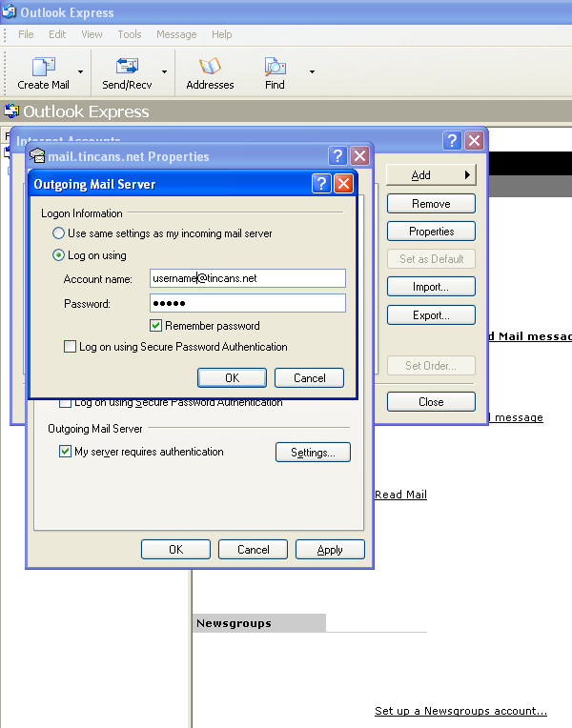Close the mail.tincans.net Properties window

tap(360, 156)
